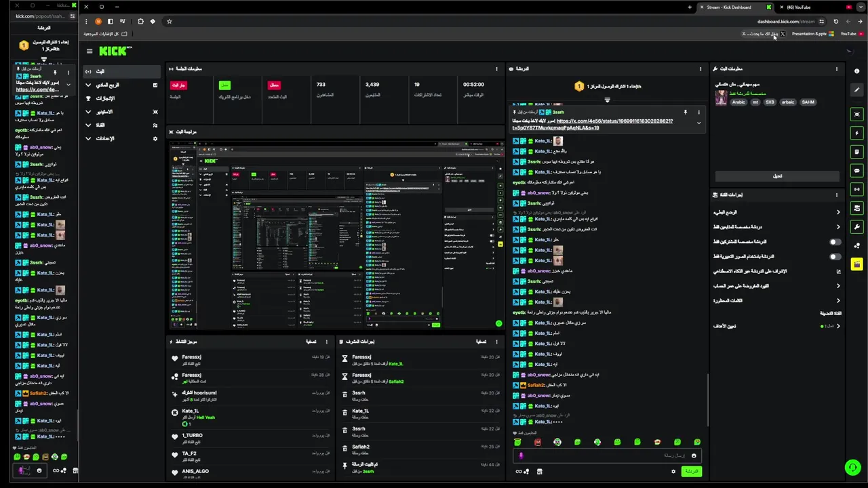
Task: Open the channel actions panel three-dot menu
Action: tap(836, 195)
